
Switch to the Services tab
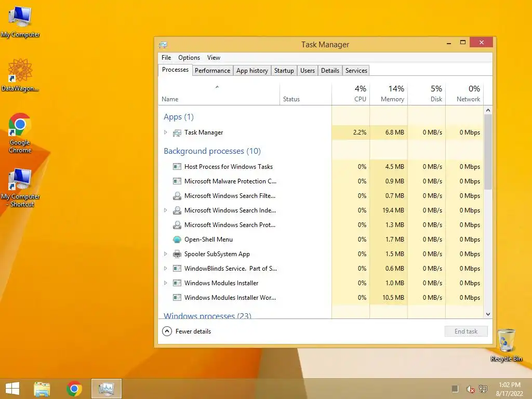tap(356, 71)
